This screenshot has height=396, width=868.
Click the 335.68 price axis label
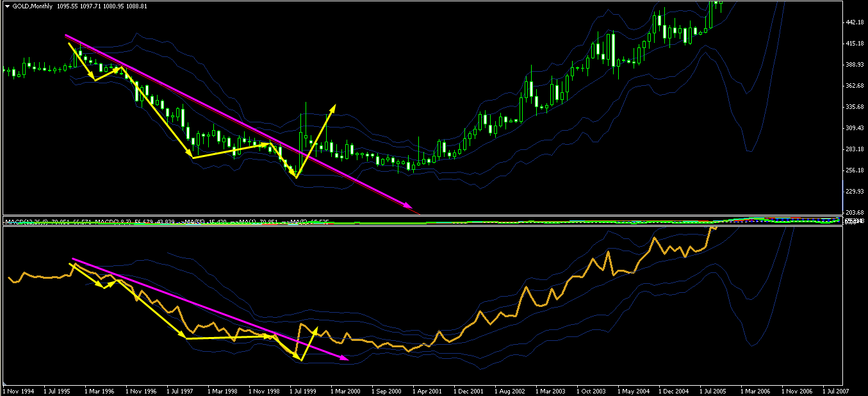click(855, 107)
